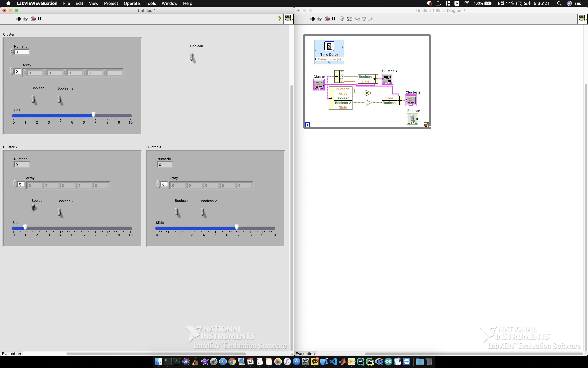Screen dimensions: 588x368
Task: Click the Array index field in Cluster
Action: [x=17, y=71]
